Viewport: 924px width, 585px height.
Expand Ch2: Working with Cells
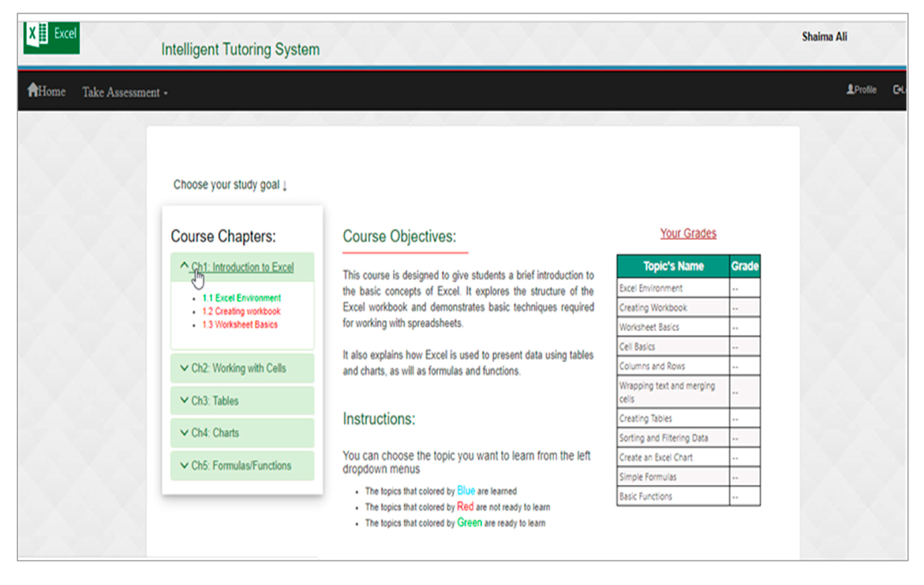click(238, 368)
